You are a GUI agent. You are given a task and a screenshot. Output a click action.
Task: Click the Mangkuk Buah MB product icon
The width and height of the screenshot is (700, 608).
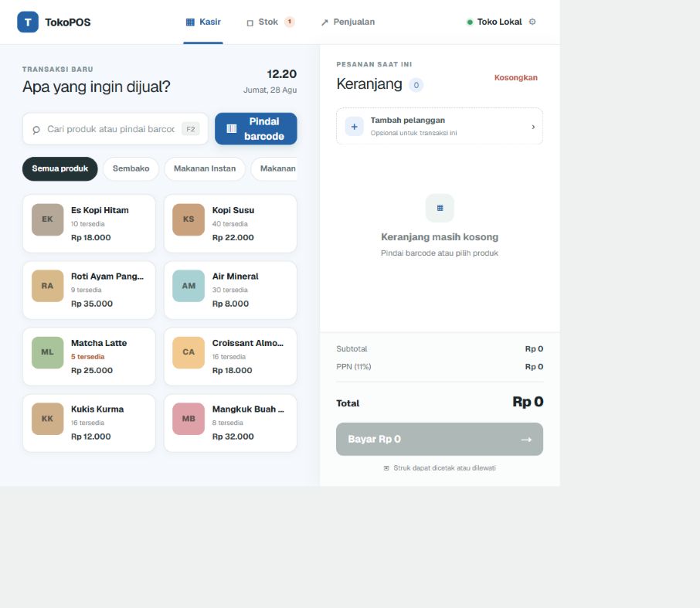click(x=189, y=419)
